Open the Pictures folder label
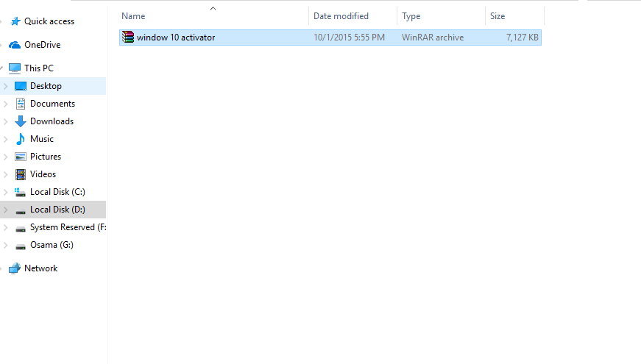This screenshot has width=641, height=364. coord(46,157)
